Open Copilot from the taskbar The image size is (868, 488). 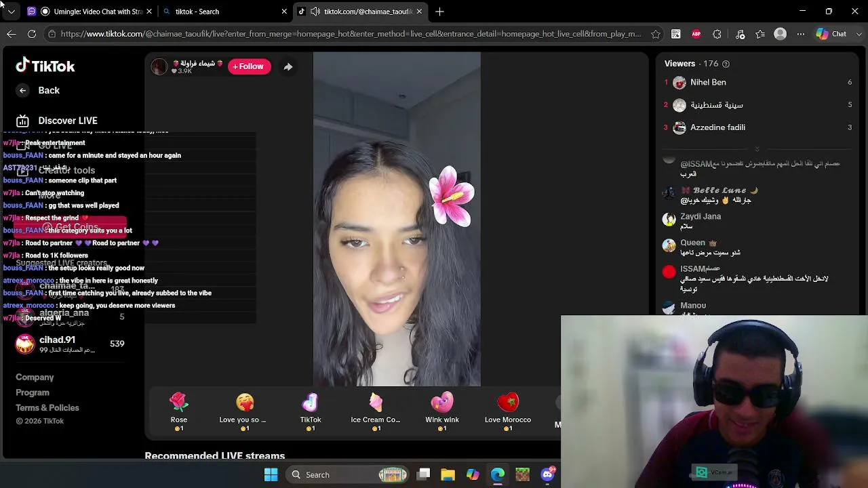pos(473,474)
